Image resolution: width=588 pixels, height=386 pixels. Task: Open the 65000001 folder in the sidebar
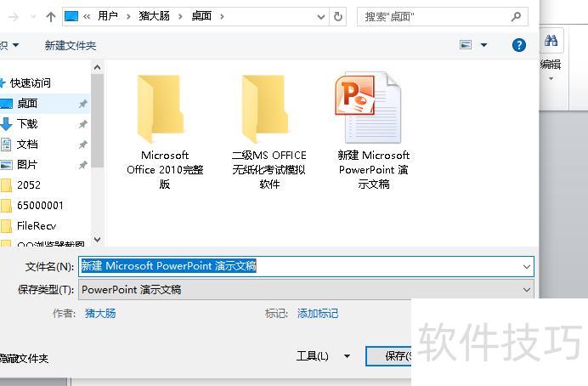pos(40,205)
